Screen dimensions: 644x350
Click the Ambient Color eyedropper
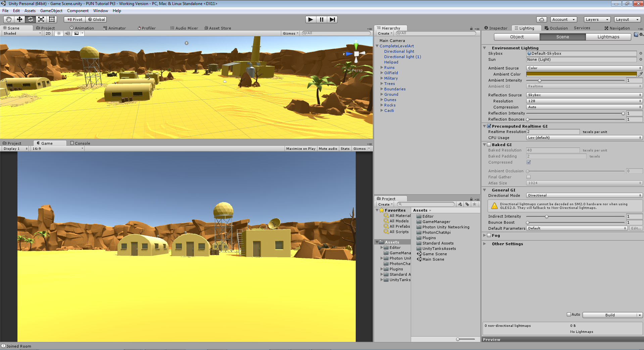click(x=640, y=74)
